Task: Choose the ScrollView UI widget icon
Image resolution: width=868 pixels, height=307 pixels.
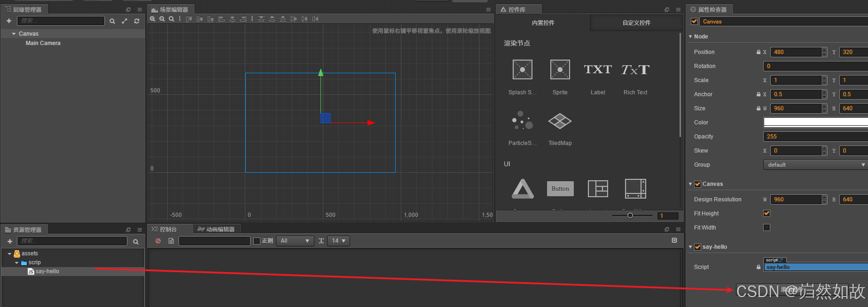Action: [635, 189]
